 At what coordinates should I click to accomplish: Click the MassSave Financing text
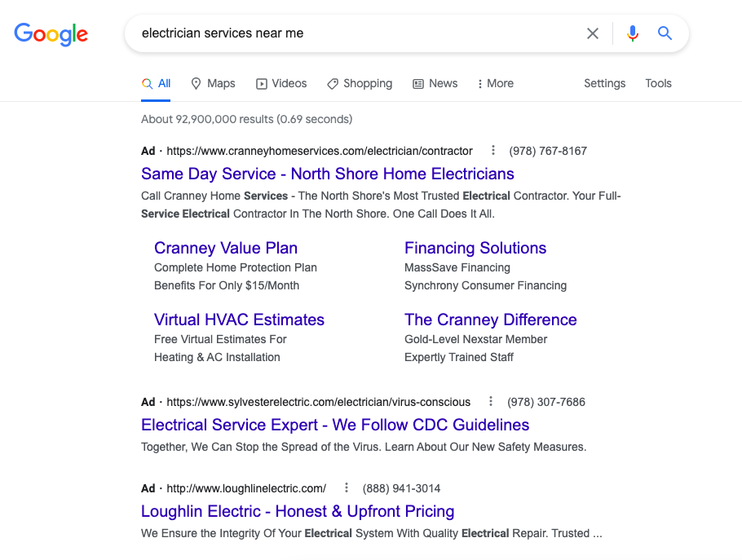pyautogui.click(x=457, y=267)
